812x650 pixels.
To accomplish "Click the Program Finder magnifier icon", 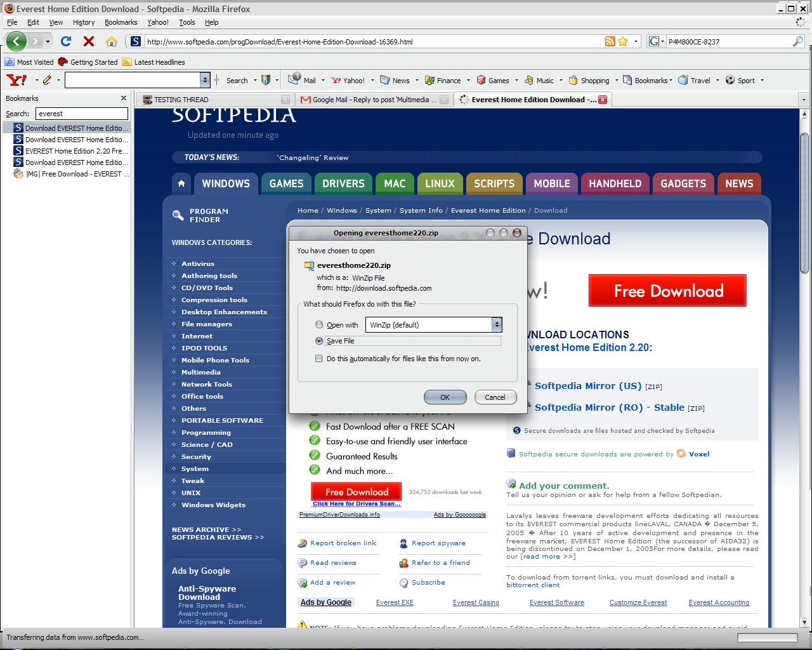I will [178, 215].
